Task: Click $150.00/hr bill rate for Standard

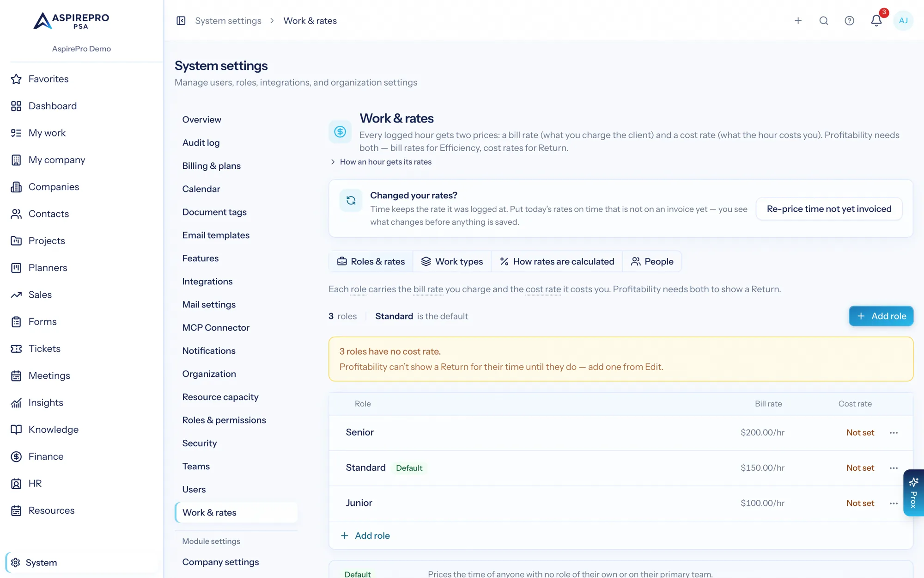Action: (x=762, y=468)
